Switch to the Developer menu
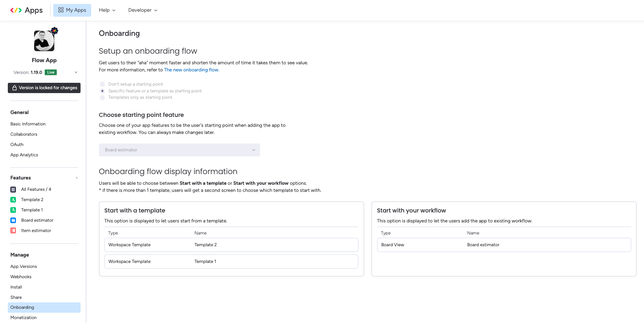The image size is (644, 323). 143,10
